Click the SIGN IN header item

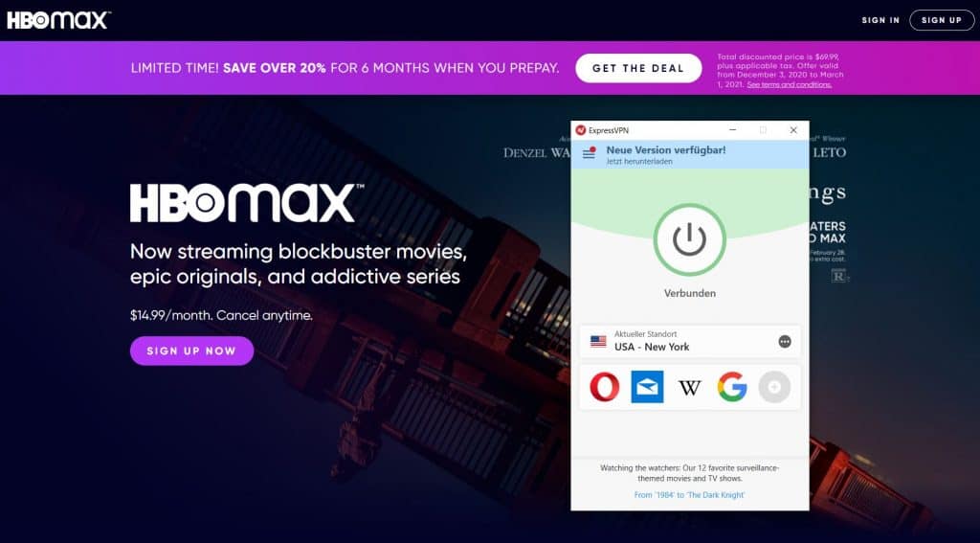[x=880, y=20]
